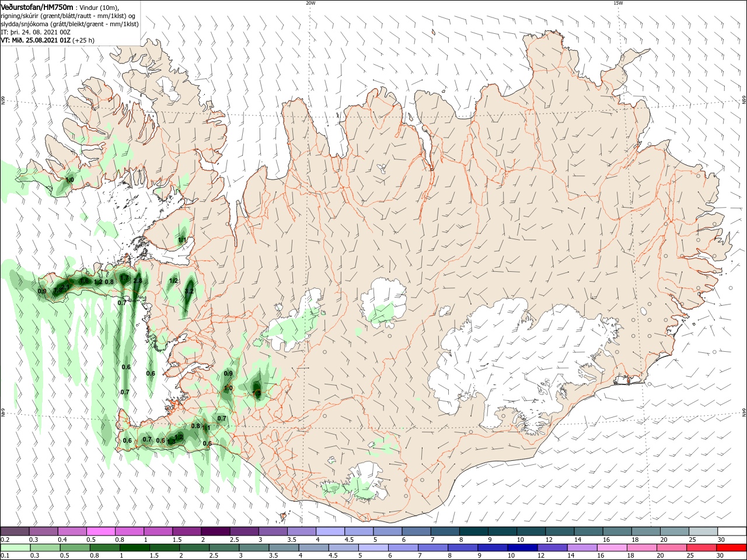Click the '20W' longitude label
This screenshot has width=747, height=560.
310,3
